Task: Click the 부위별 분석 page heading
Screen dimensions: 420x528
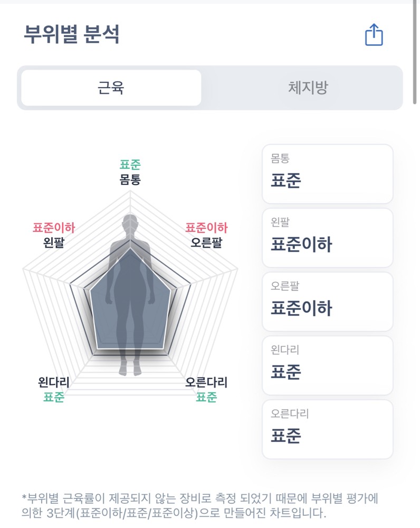Action: tap(71, 35)
